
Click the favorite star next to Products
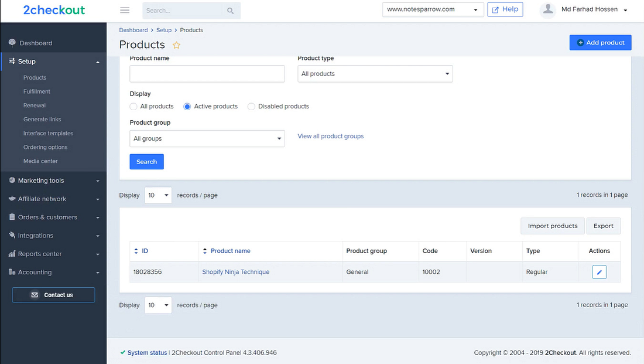click(177, 45)
